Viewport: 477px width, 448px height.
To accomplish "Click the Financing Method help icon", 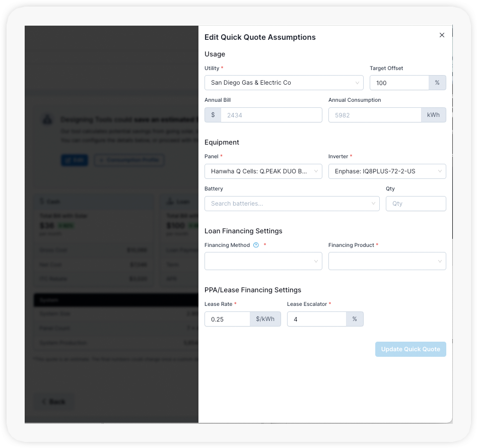I will pyautogui.click(x=256, y=245).
